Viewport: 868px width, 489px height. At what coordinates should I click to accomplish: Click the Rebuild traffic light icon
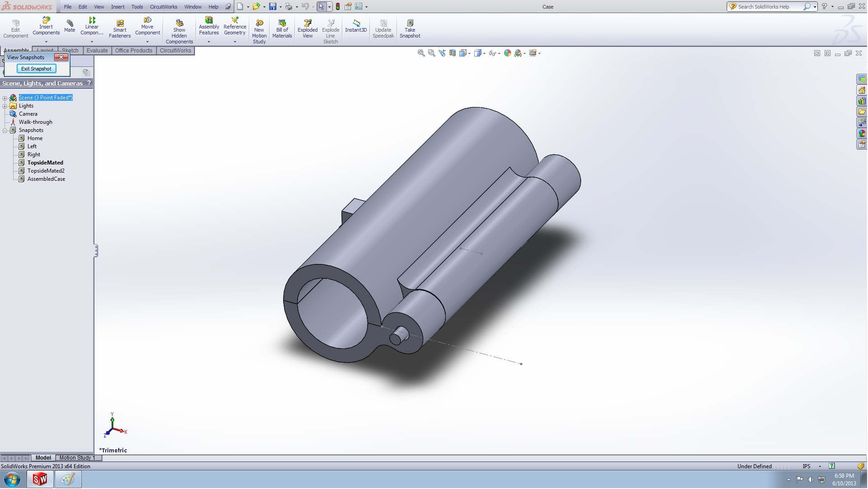coord(337,7)
